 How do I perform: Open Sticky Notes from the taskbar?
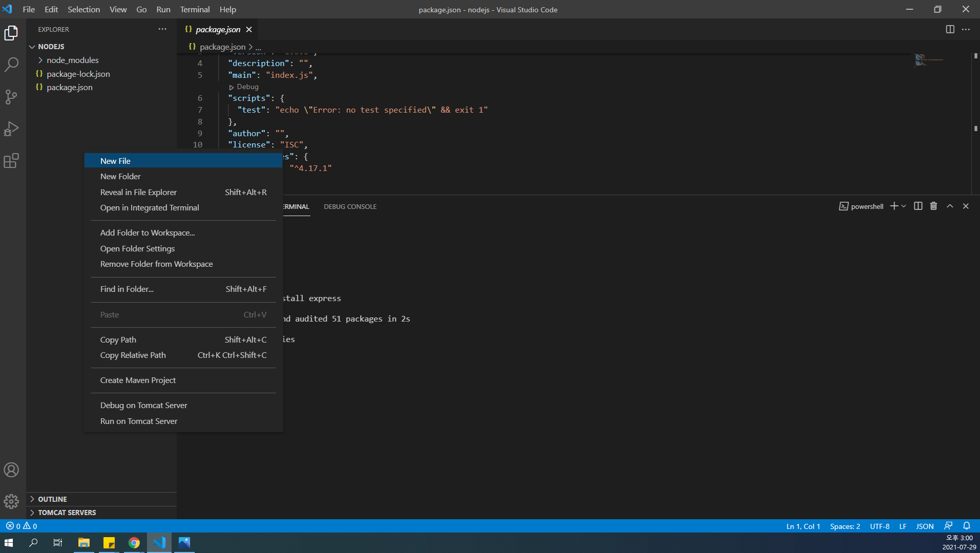tap(109, 543)
